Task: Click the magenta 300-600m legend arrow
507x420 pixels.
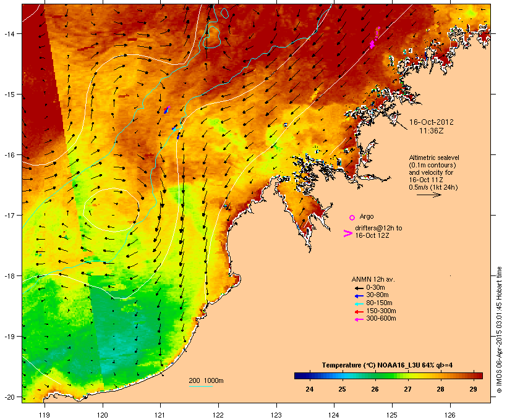Action: (359, 319)
